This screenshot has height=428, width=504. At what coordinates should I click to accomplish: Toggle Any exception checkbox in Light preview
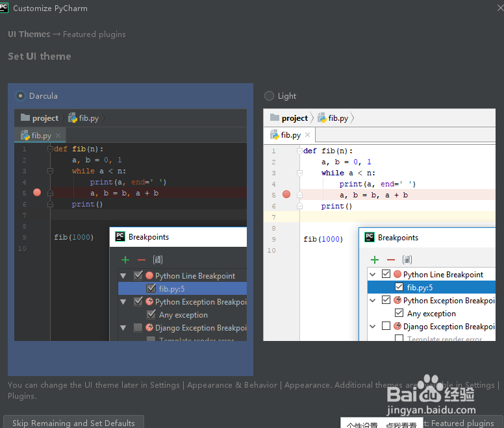tap(399, 312)
